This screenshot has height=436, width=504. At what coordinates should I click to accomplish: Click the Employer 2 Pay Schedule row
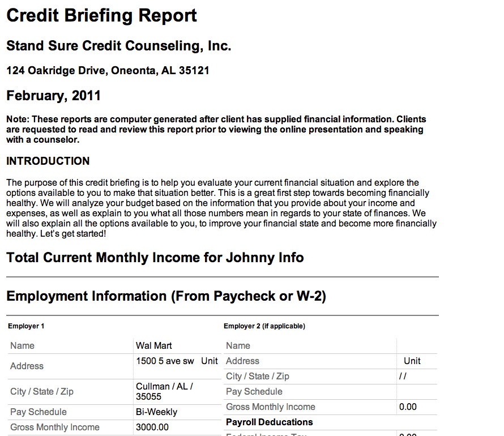[x=330, y=392]
